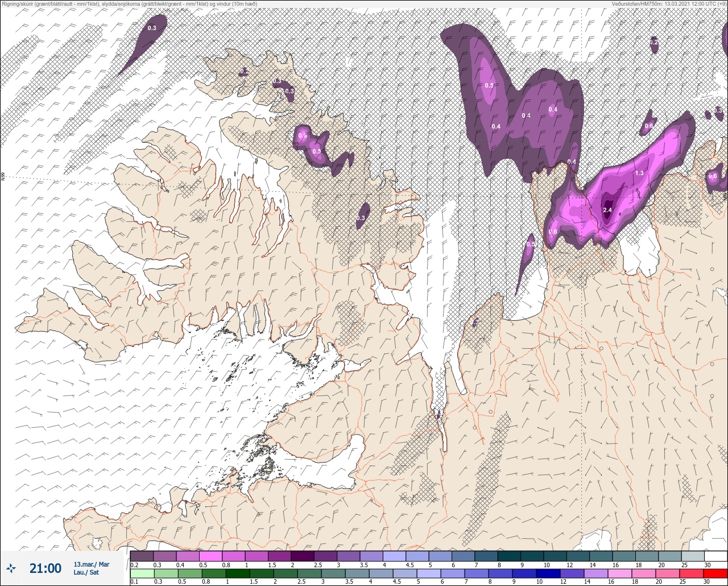This screenshot has height=586, width=728.
Task: Click the 1.3 precipitation value on the map
Action: pyautogui.click(x=639, y=173)
